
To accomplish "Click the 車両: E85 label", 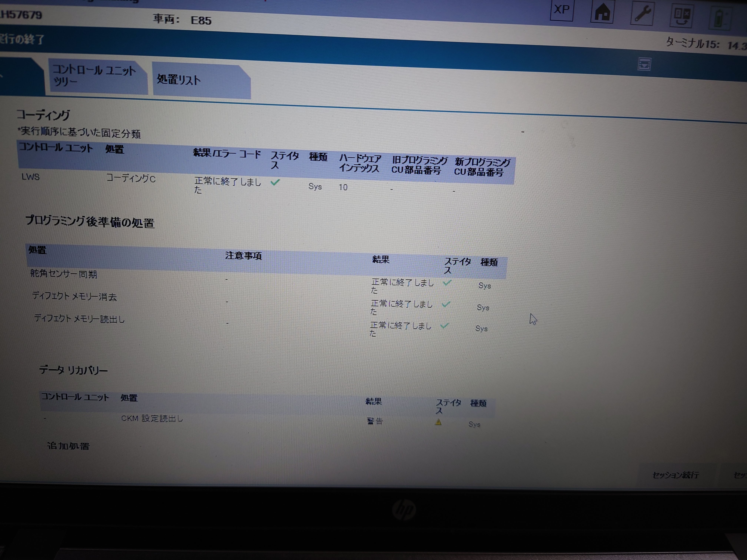I will click(182, 20).
